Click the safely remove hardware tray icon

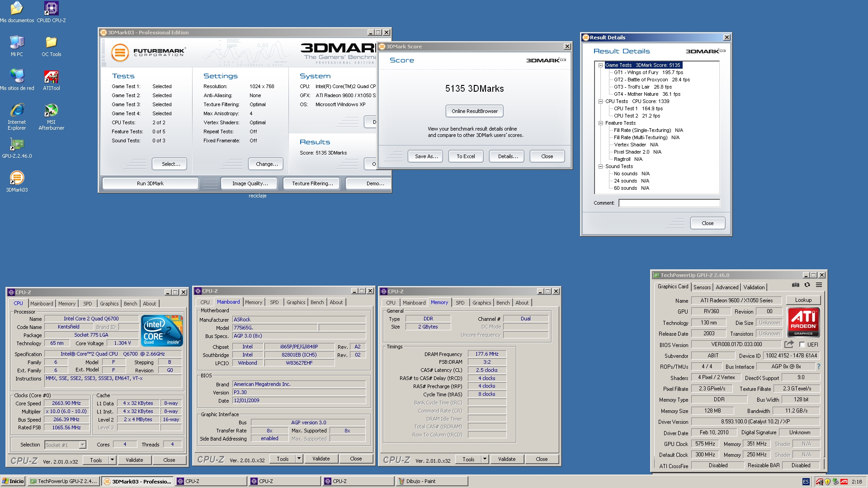(835, 482)
